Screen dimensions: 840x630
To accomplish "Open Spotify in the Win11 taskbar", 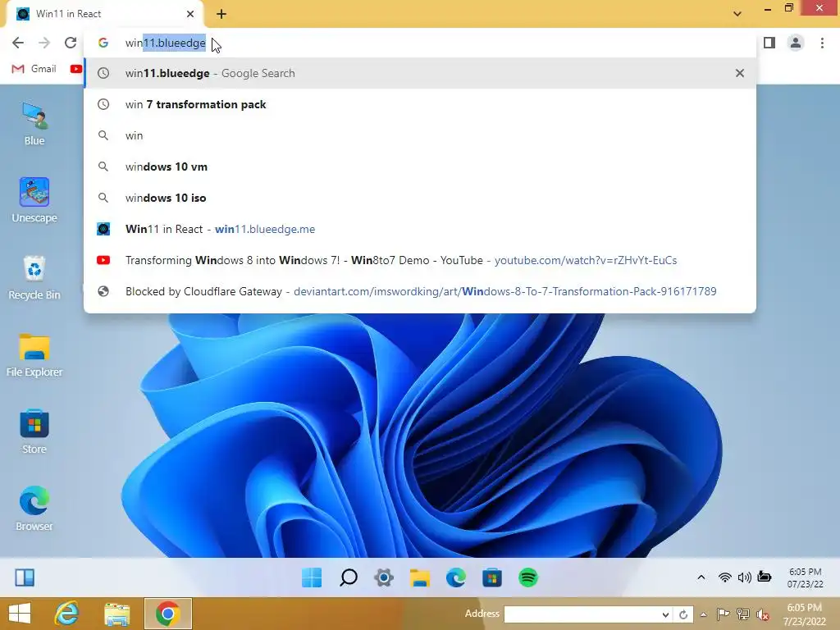I will pyautogui.click(x=528, y=577).
